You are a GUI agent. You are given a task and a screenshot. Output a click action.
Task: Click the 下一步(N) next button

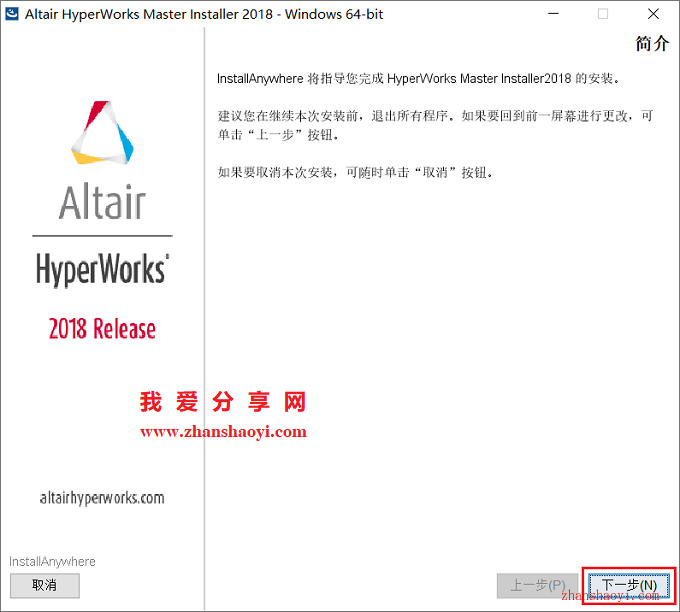point(629,586)
